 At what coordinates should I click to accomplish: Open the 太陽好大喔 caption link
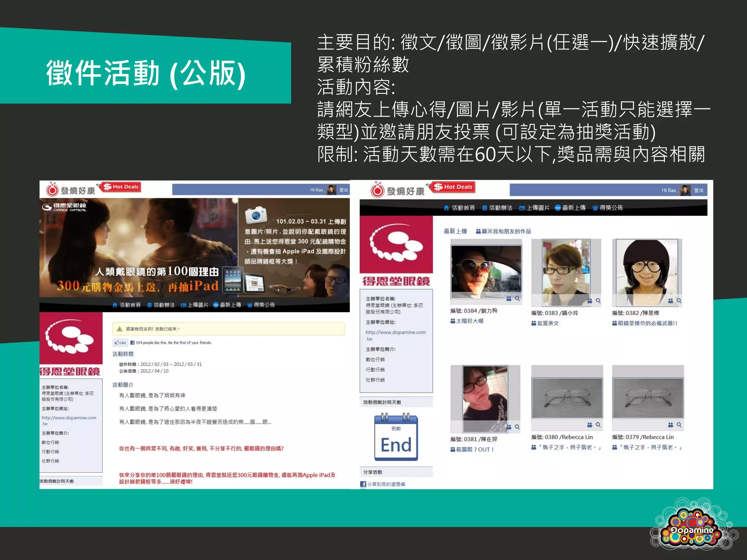pyautogui.click(x=467, y=321)
